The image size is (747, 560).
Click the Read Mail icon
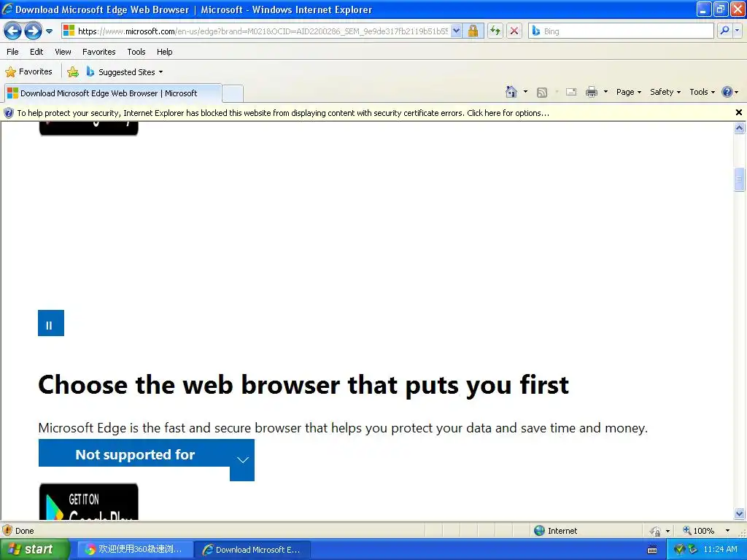(x=571, y=92)
